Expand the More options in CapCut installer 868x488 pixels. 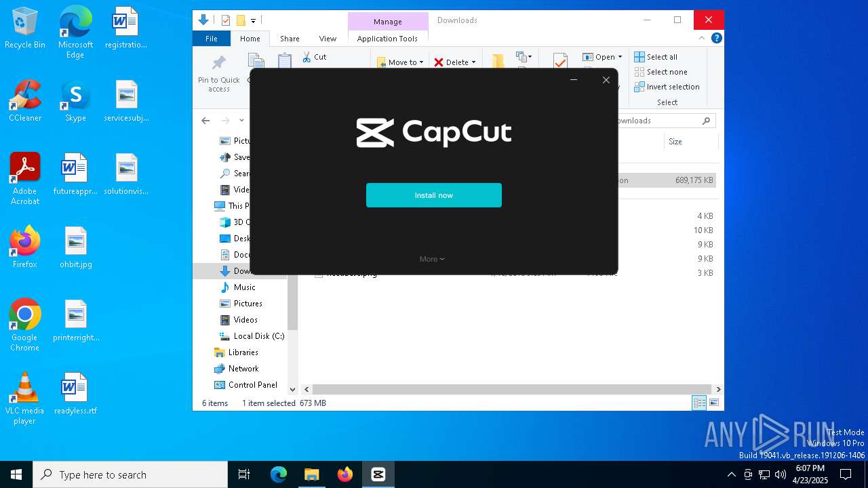432,259
